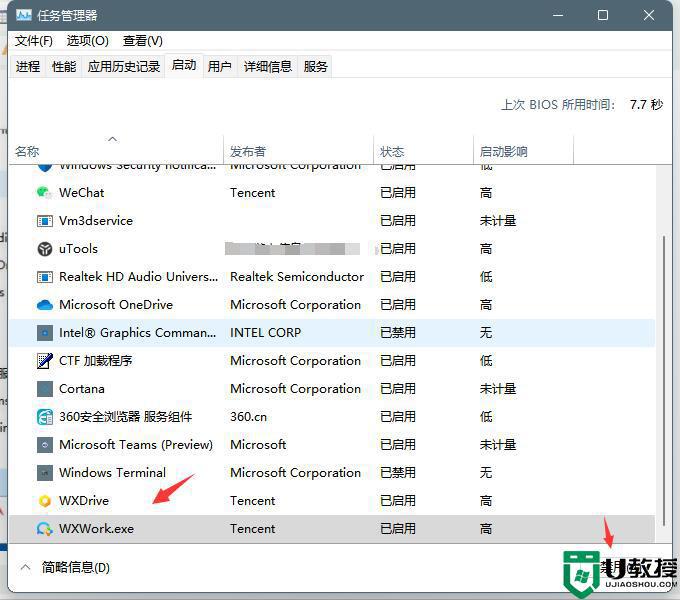This screenshot has height=600, width=680.
Task: Switch to the 用户 tab
Action: pos(219,66)
